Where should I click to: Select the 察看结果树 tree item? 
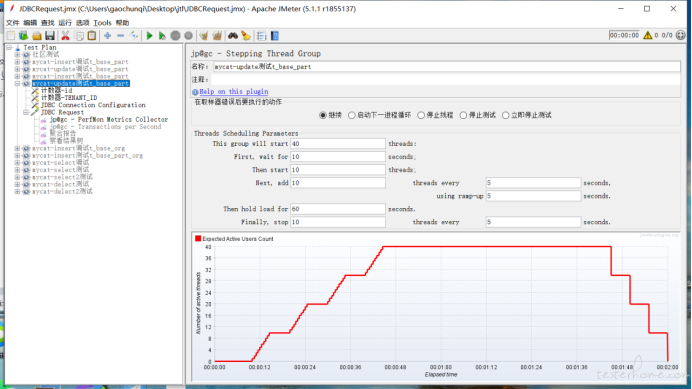66,140
